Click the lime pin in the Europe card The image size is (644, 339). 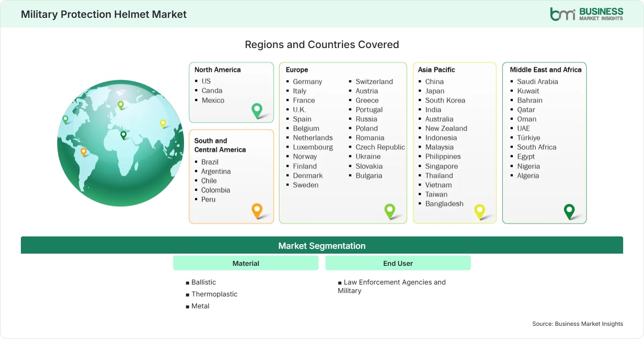pyautogui.click(x=390, y=211)
